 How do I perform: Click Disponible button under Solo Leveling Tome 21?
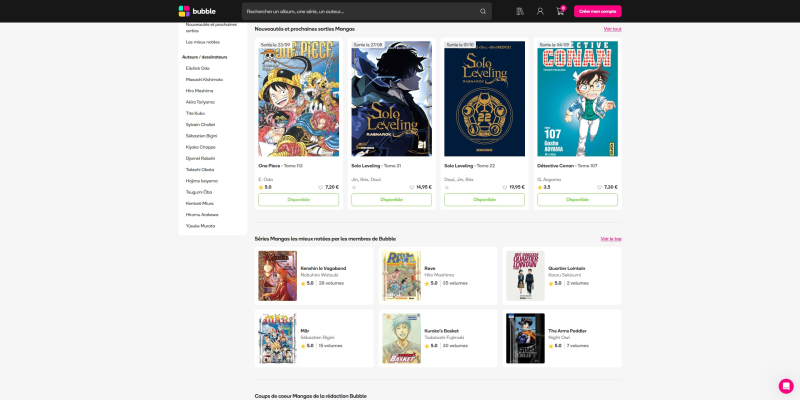click(x=391, y=199)
